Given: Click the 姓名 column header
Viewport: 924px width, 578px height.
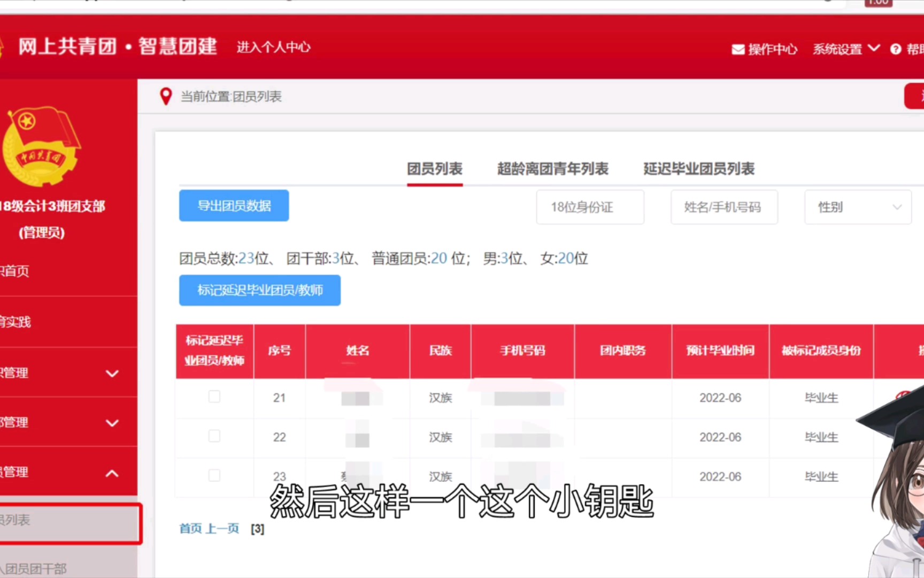Looking at the screenshot, I should click(x=358, y=351).
